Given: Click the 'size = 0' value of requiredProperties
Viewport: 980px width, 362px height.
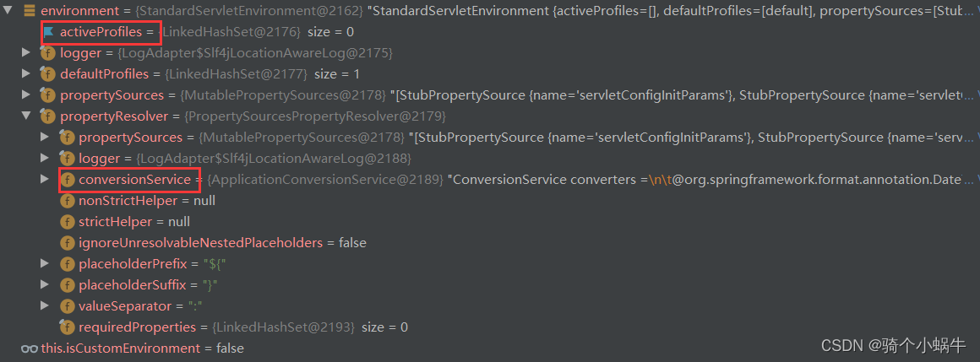Looking at the screenshot, I should pos(384,327).
